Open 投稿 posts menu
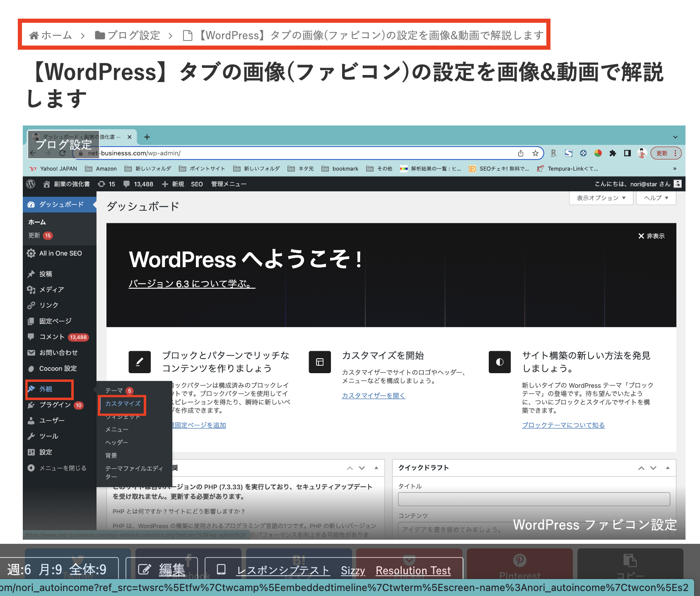This screenshot has width=700, height=596. click(x=60, y=274)
